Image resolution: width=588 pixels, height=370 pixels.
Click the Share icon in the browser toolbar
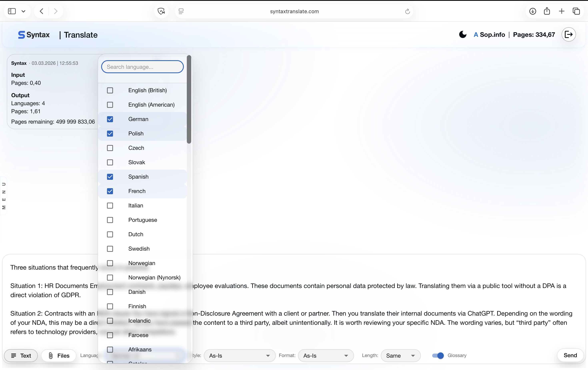(x=547, y=11)
